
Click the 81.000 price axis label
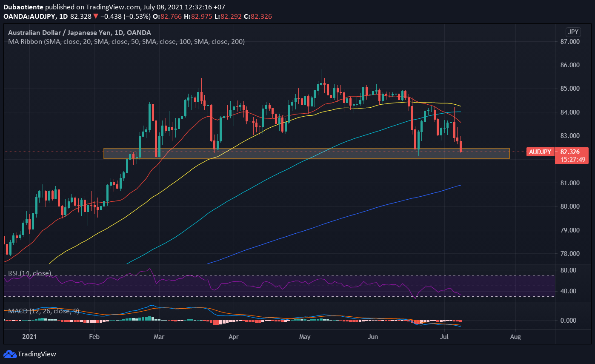pos(569,183)
